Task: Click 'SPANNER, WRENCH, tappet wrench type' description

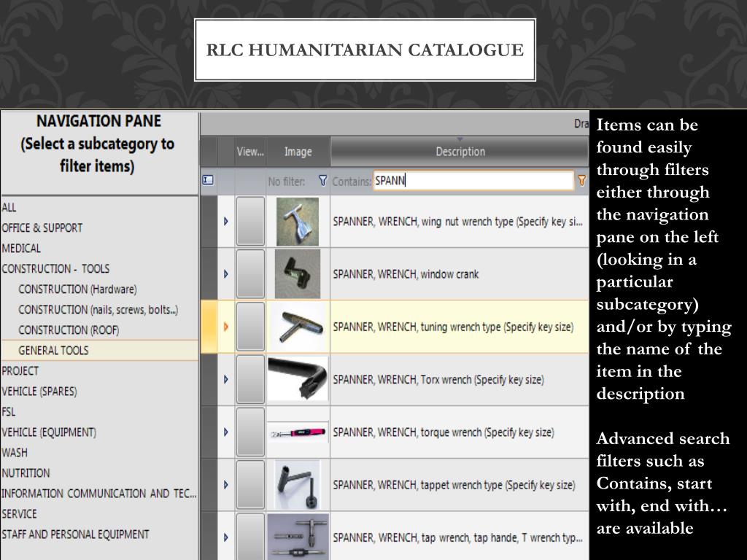Action: tap(454, 485)
